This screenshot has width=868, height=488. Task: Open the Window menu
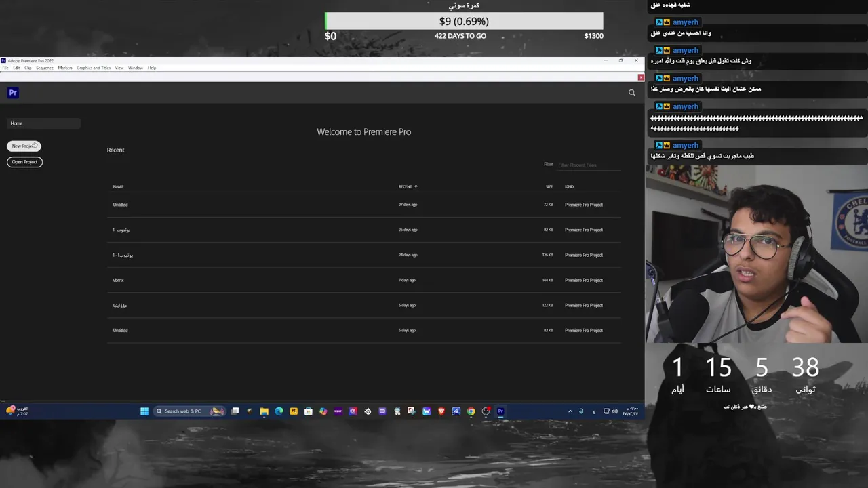pyautogui.click(x=136, y=68)
